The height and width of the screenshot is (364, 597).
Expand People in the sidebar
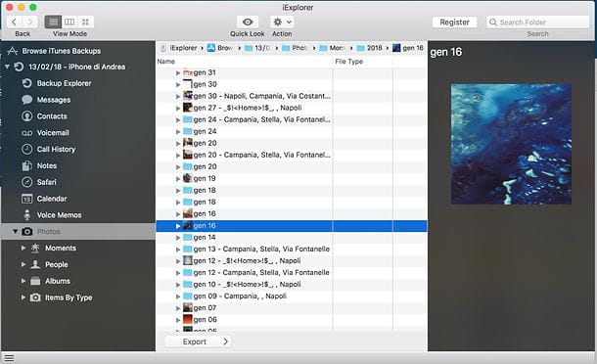(23, 264)
